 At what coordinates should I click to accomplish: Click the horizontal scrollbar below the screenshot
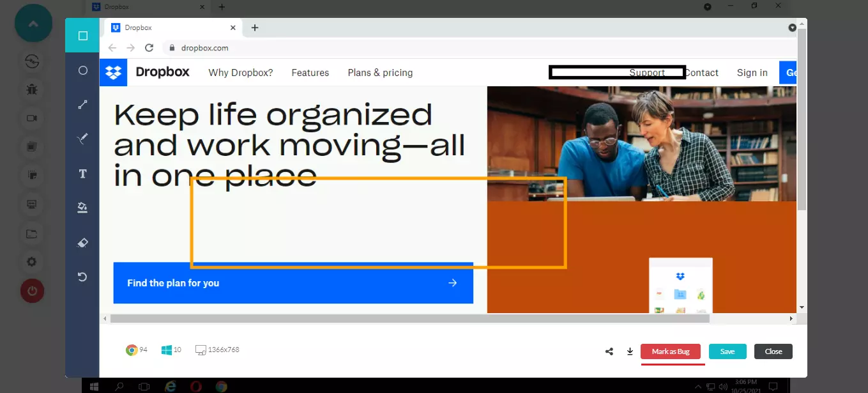(409, 318)
